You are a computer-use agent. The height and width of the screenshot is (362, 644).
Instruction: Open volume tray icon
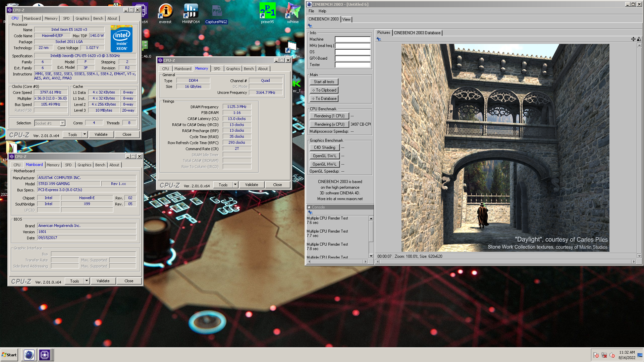[612, 355]
